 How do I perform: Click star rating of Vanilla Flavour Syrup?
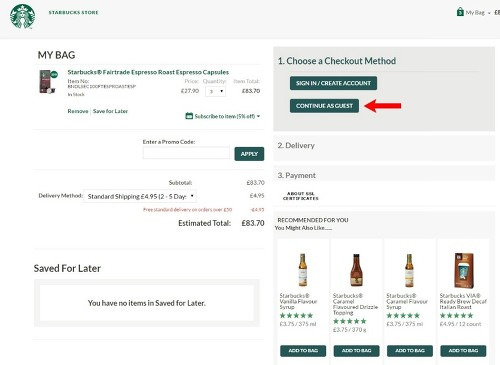click(296, 315)
